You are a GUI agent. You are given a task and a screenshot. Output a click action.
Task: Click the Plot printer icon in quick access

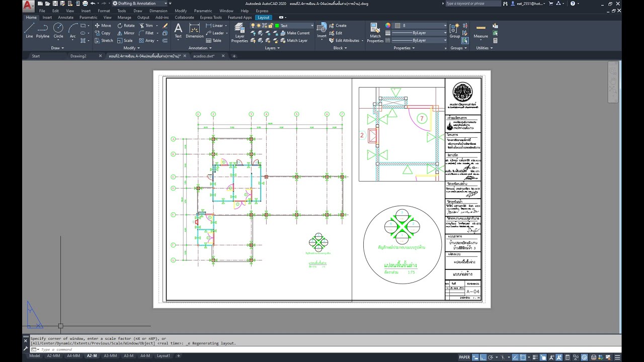point(85,4)
